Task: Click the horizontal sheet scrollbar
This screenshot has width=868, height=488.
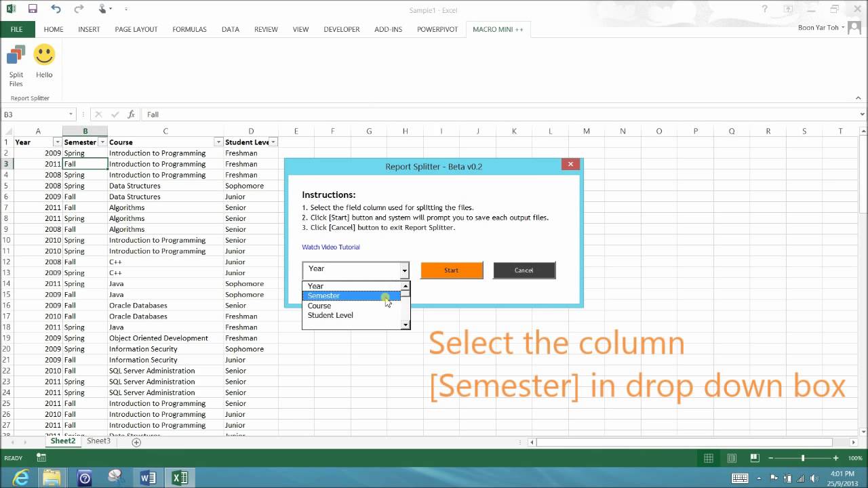Action: pyautogui.click(x=685, y=442)
